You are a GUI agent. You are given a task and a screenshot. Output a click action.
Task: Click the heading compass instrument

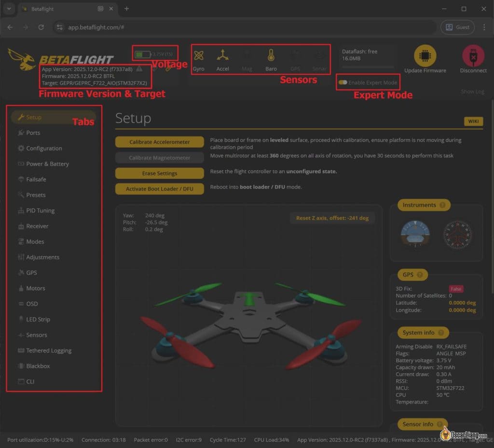tap(457, 234)
